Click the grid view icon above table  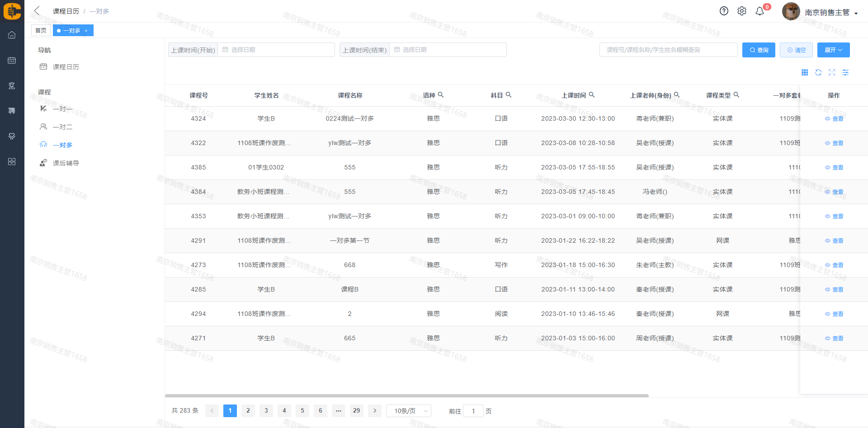(x=805, y=72)
